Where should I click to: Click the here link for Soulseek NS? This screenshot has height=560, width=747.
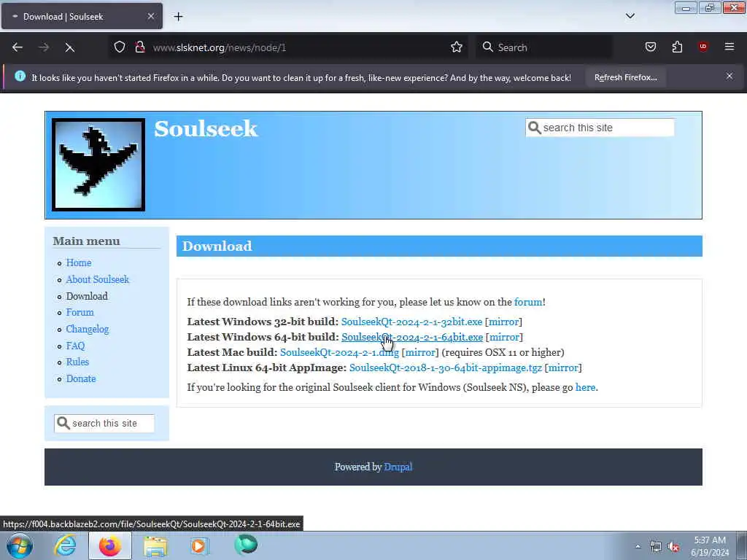pyautogui.click(x=585, y=387)
